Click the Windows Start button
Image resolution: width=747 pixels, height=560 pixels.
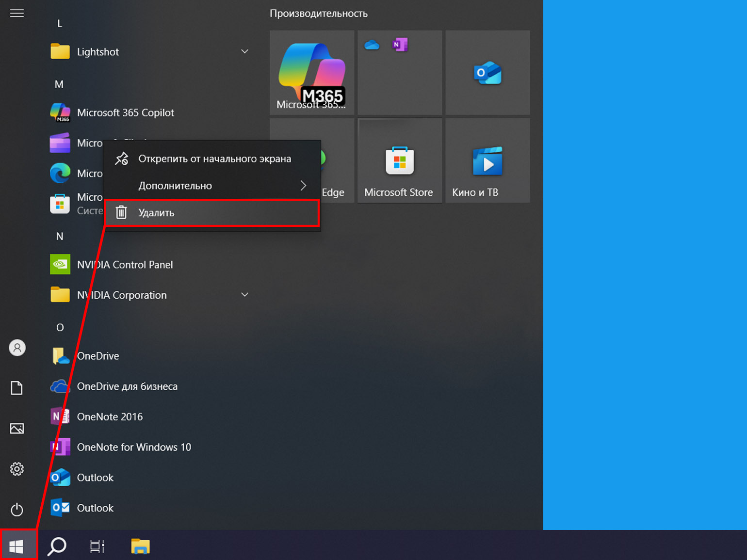coord(18,546)
